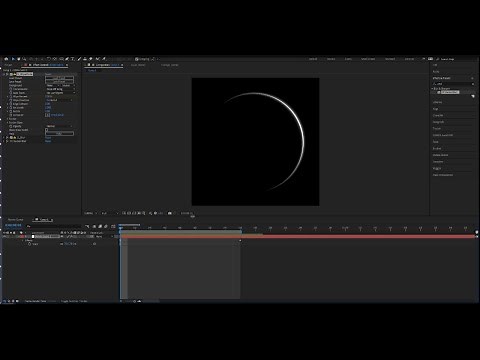
Task: Switch to the Render Queue tab
Action: pos(16,220)
